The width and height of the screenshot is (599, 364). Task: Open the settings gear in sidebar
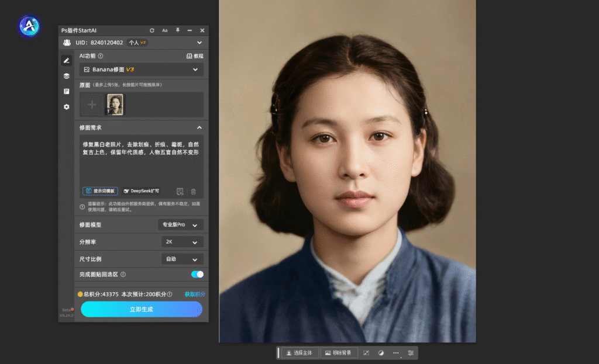click(x=67, y=107)
